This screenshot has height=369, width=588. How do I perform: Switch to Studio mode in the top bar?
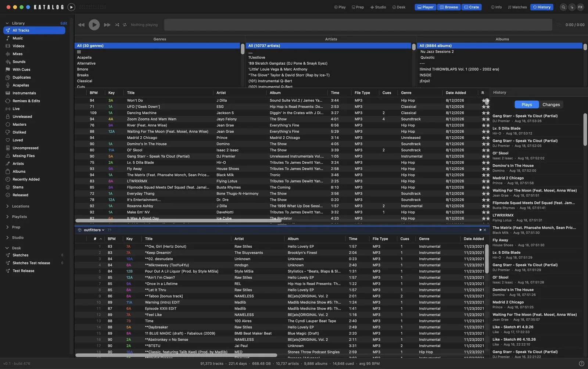click(378, 7)
